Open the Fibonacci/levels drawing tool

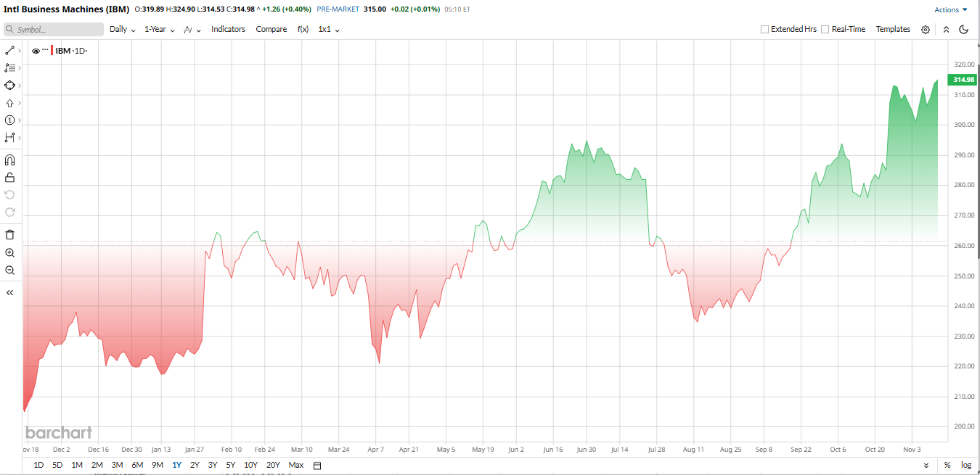[x=9, y=68]
